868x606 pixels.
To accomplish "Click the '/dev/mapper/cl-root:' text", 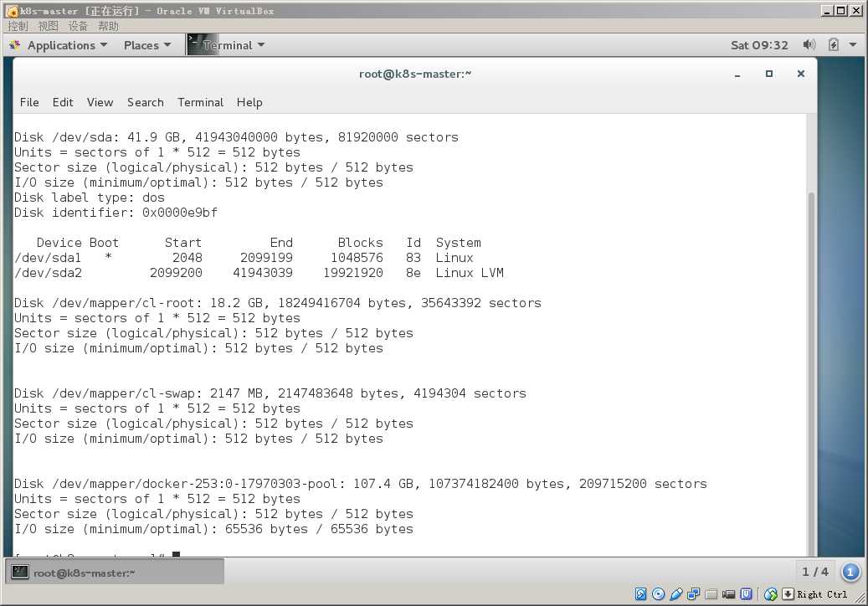I will (x=126, y=303).
